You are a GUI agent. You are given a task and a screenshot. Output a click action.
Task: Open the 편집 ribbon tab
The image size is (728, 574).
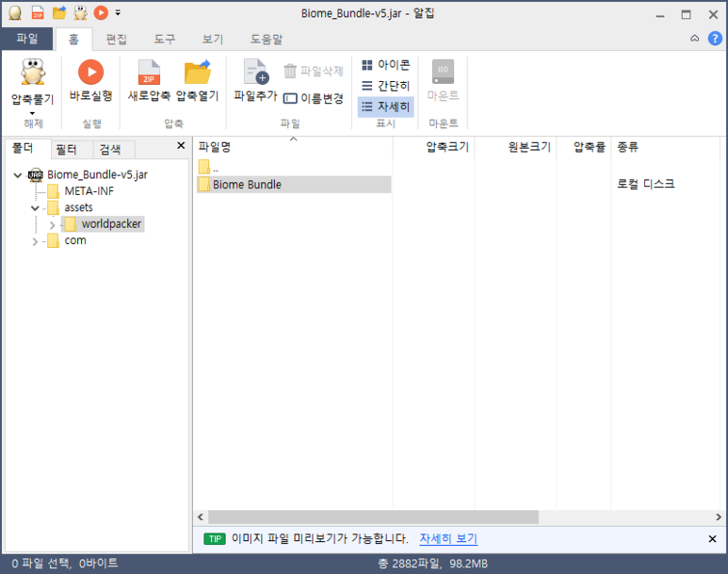[x=116, y=39]
